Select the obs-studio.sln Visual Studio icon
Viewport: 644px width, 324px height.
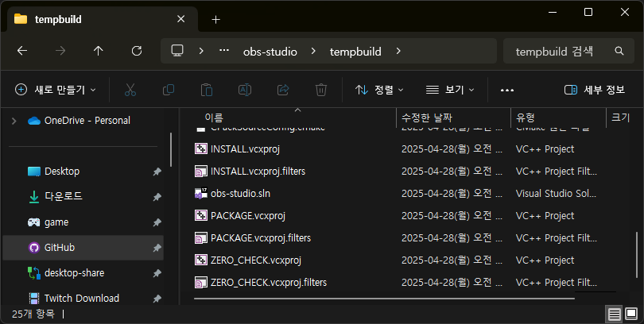tap(201, 193)
